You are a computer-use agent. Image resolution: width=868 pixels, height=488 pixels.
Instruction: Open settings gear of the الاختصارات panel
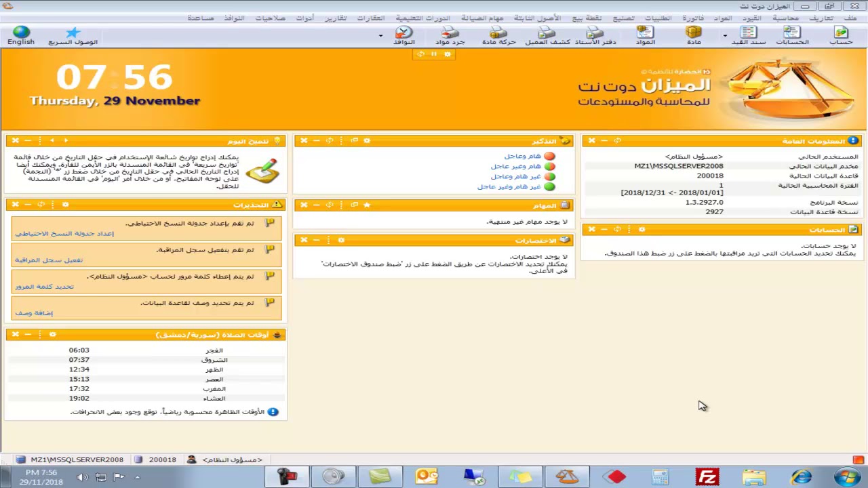pos(341,240)
